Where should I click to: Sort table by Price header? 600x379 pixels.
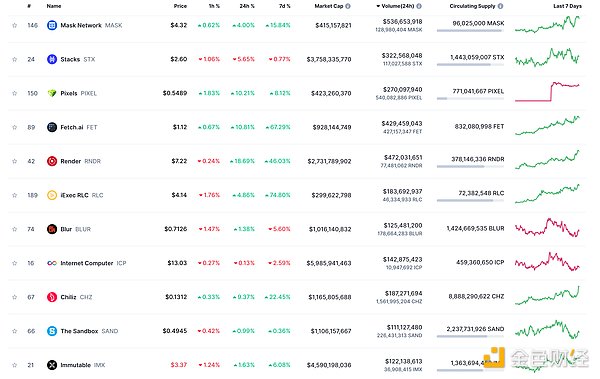(180, 6)
